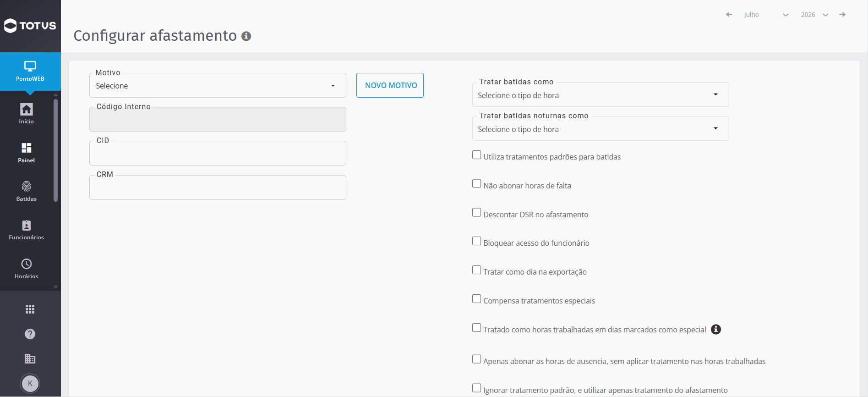Click the sidebar menu scrollbar
Image resolution: width=868 pixels, height=397 pixels.
coord(56,150)
